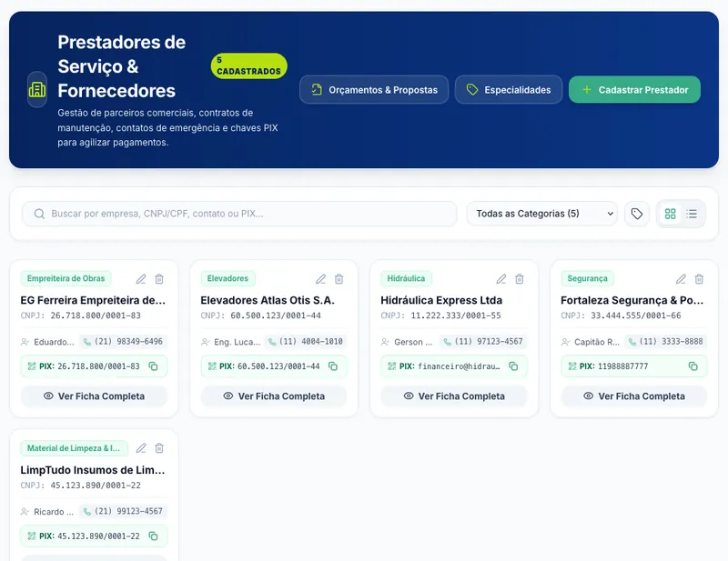This screenshot has height=561, width=728.
Task: Click the tag icon beside the category filter
Action: point(636,214)
